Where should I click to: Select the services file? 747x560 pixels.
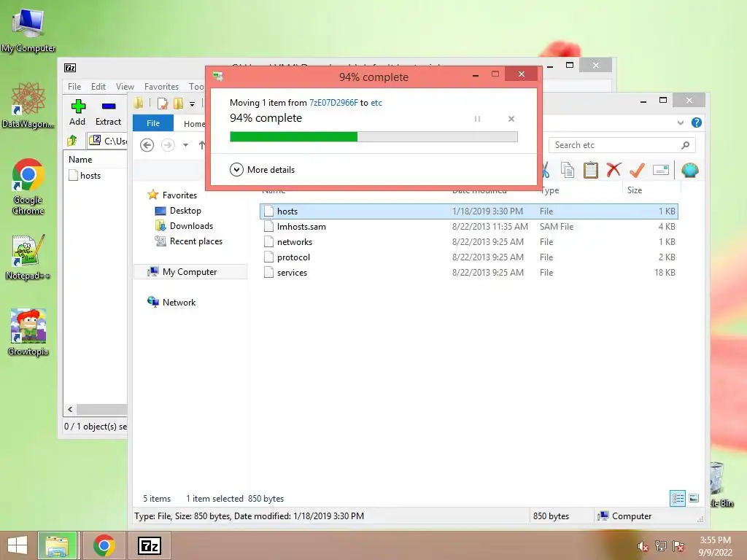point(469,272)
